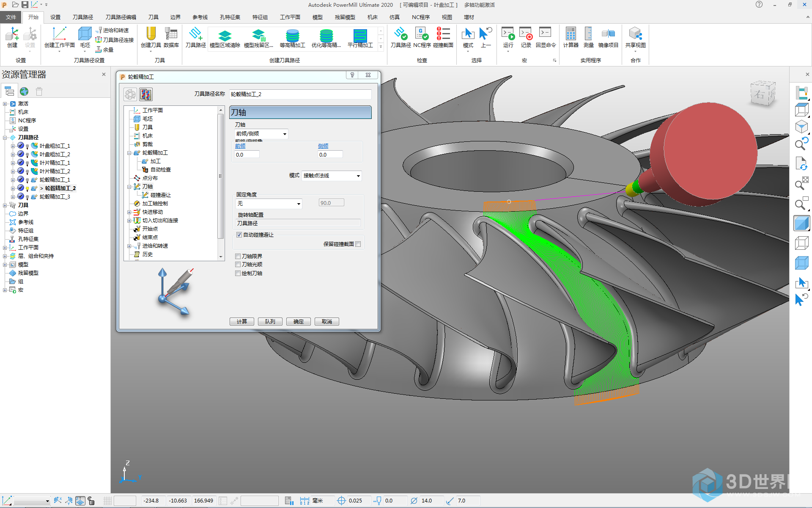Open the 回显命令 window

point(546,37)
